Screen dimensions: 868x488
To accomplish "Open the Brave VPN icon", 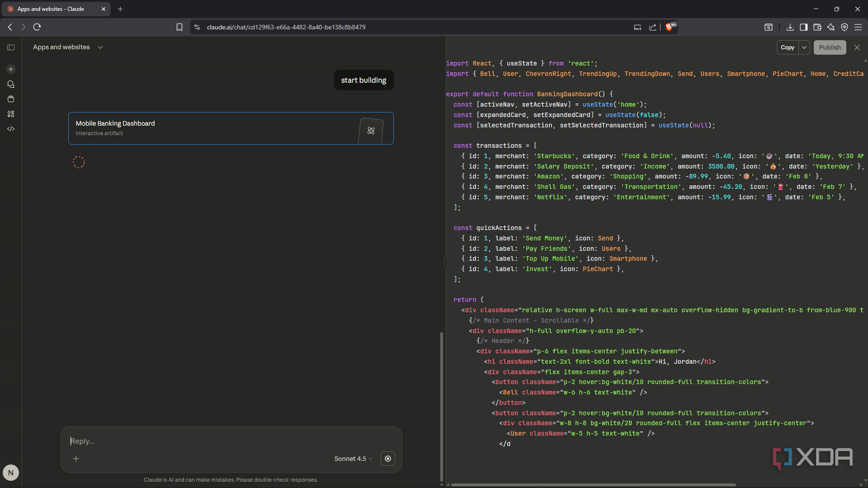I will (x=844, y=27).
